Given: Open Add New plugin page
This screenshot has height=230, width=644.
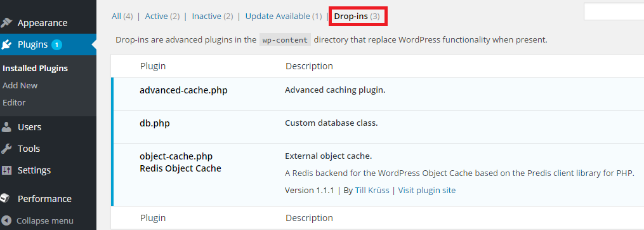Looking at the screenshot, I should pyautogui.click(x=20, y=85).
